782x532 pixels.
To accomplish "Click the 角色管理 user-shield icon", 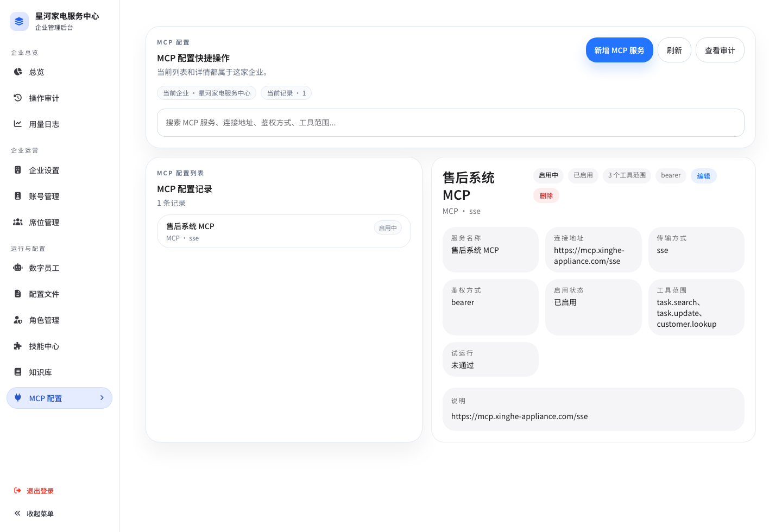I will 18,320.
